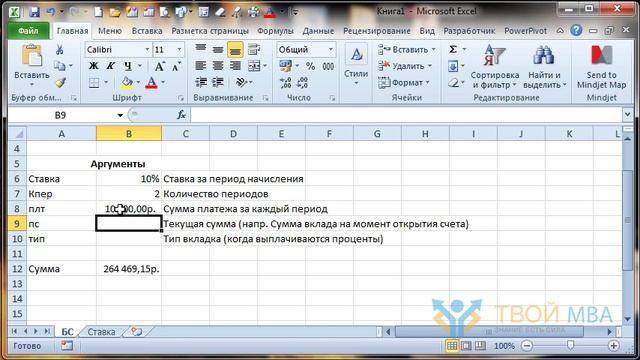Increase font size with large A icon
Viewport: 640px width, 360px height.
[x=159, y=66]
